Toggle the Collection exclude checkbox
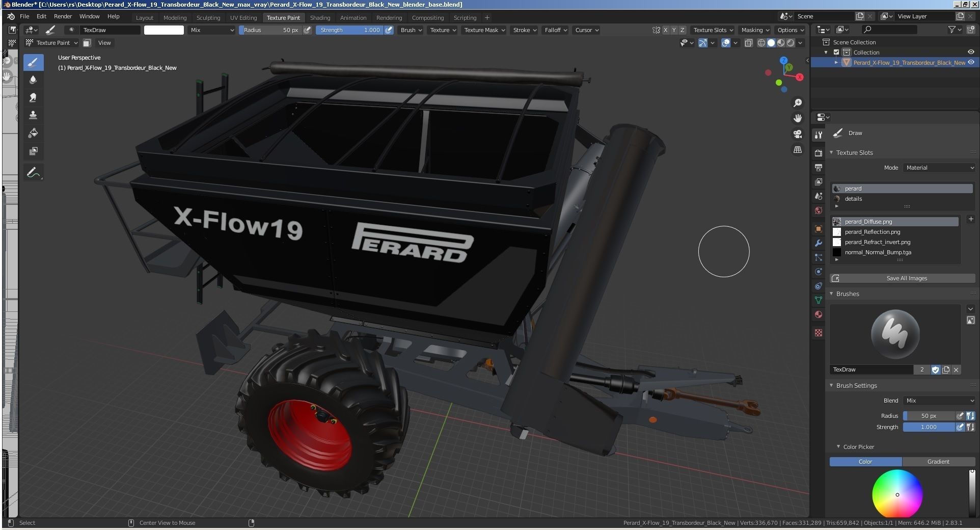The height and width of the screenshot is (530, 980). coord(836,52)
